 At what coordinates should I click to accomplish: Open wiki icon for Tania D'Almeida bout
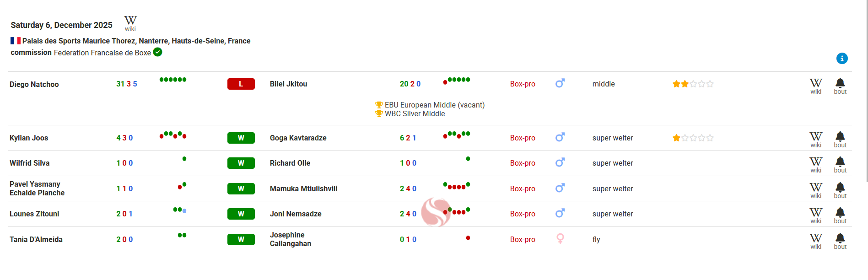pos(816,240)
